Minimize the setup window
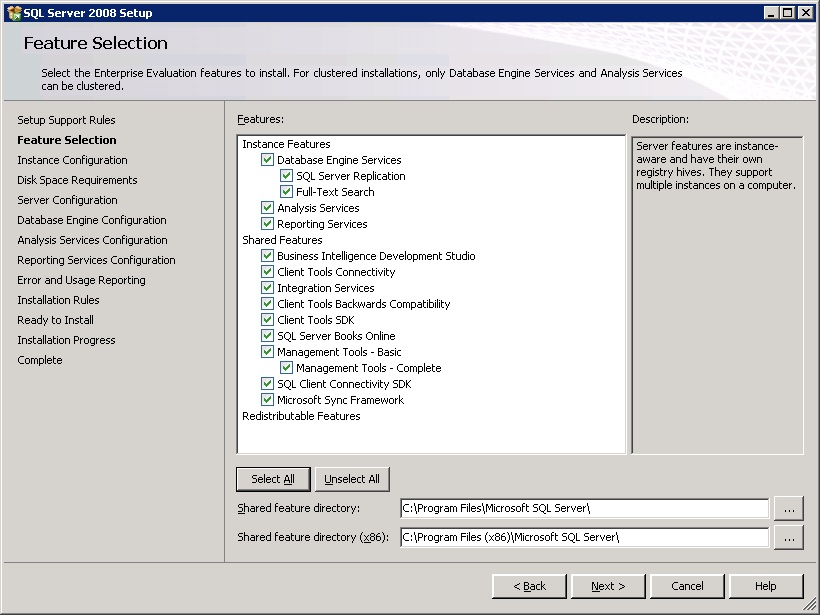820x615 pixels. coord(770,13)
